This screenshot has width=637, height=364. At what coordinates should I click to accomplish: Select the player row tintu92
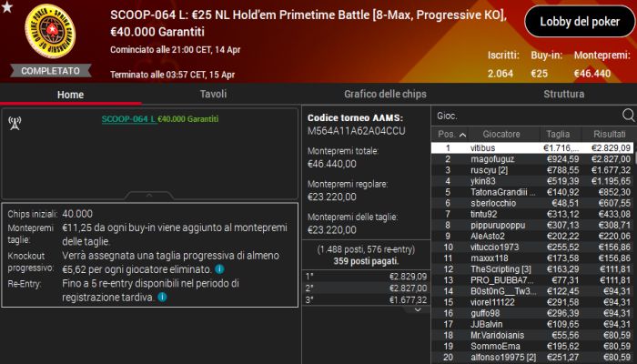click(532, 214)
